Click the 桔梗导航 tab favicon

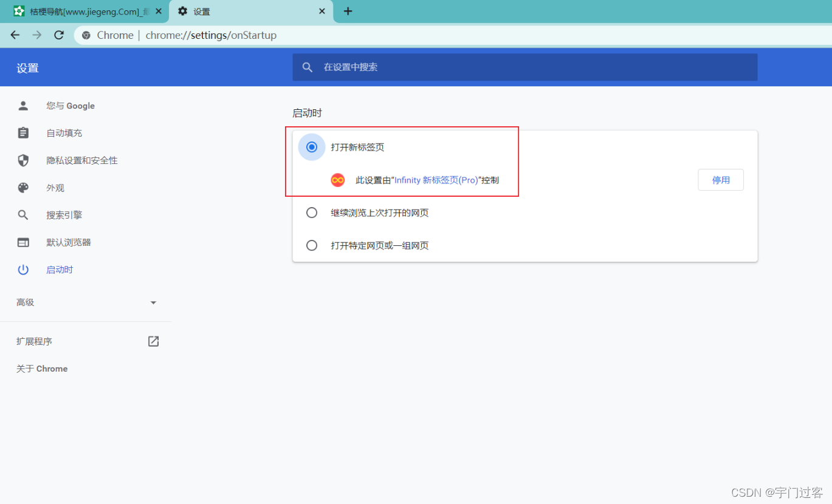coord(19,11)
